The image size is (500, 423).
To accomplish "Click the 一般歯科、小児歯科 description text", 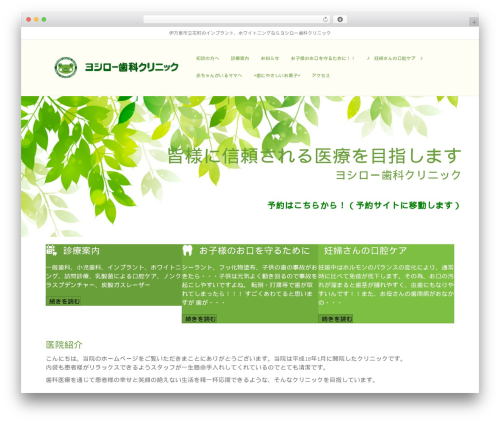I will 113,276.
